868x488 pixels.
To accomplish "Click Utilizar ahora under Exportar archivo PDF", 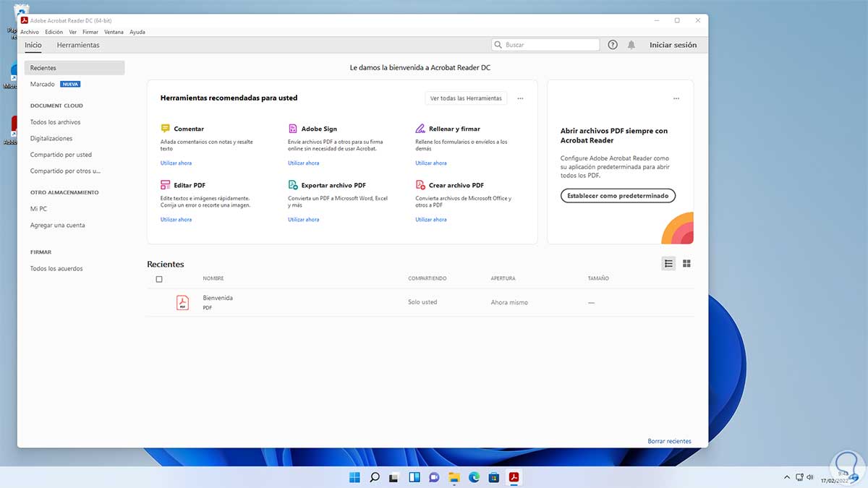I will (x=304, y=220).
